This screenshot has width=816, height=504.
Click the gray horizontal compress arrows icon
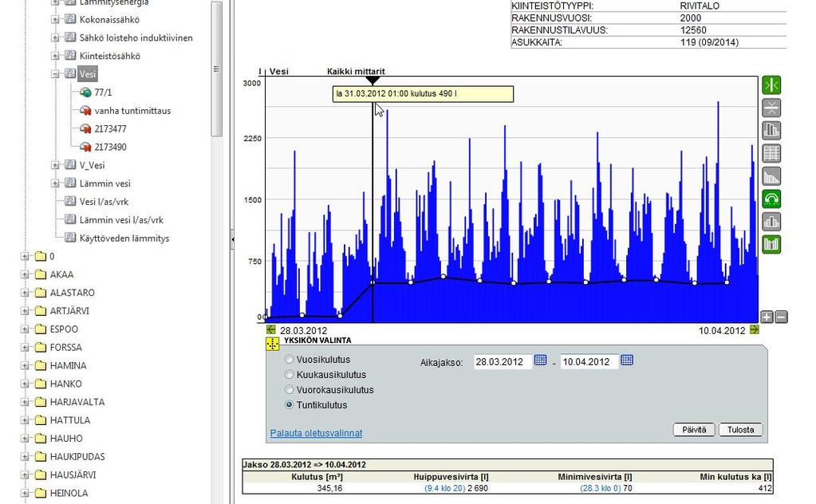[x=771, y=108]
